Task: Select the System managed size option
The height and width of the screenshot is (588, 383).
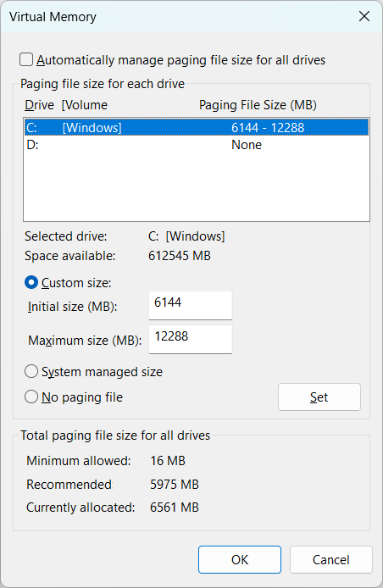Action: (x=31, y=372)
